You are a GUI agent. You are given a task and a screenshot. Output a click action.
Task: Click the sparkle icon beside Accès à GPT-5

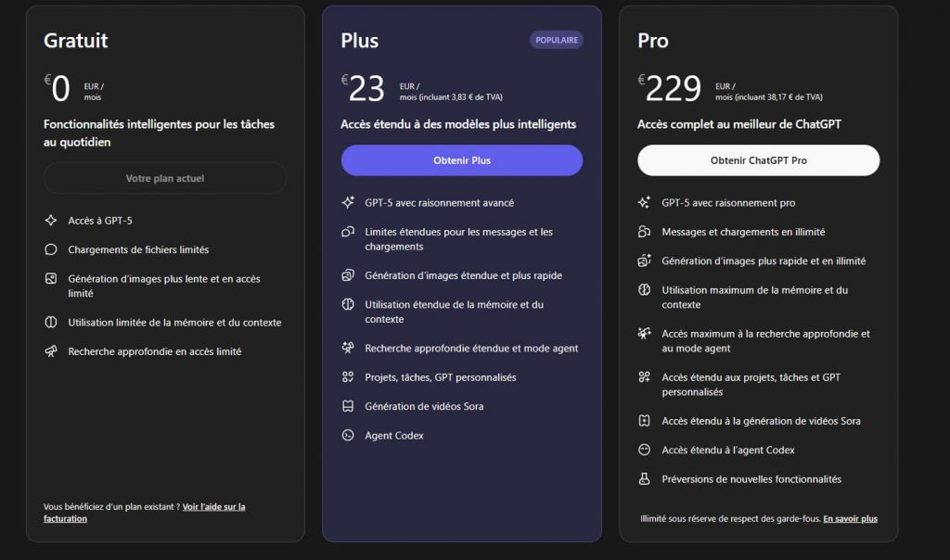tap(51, 221)
